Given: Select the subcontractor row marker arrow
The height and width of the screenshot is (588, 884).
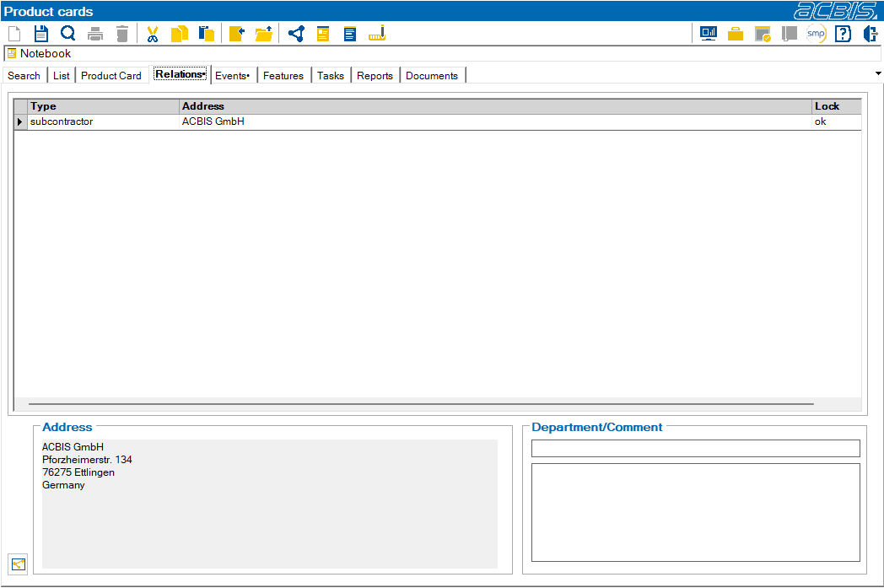Looking at the screenshot, I should click(x=20, y=121).
